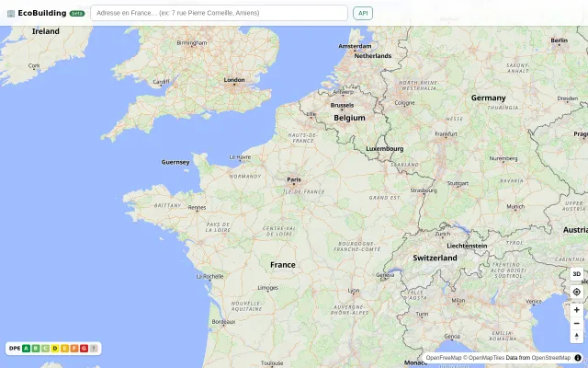This screenshot has height=368, width=588.
Task: Click the NORMANDY region label
Action: [245, 177]
